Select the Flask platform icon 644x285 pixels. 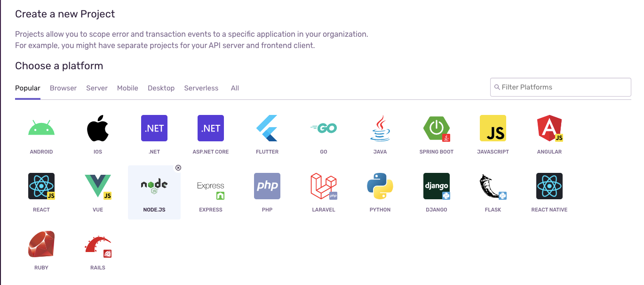tap(493, 187)
